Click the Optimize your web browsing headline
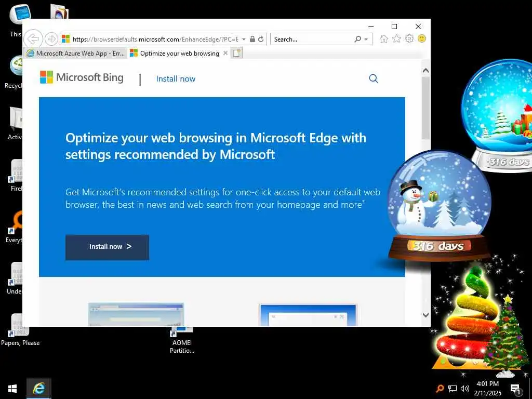The image size is (532, 399). 216,146
